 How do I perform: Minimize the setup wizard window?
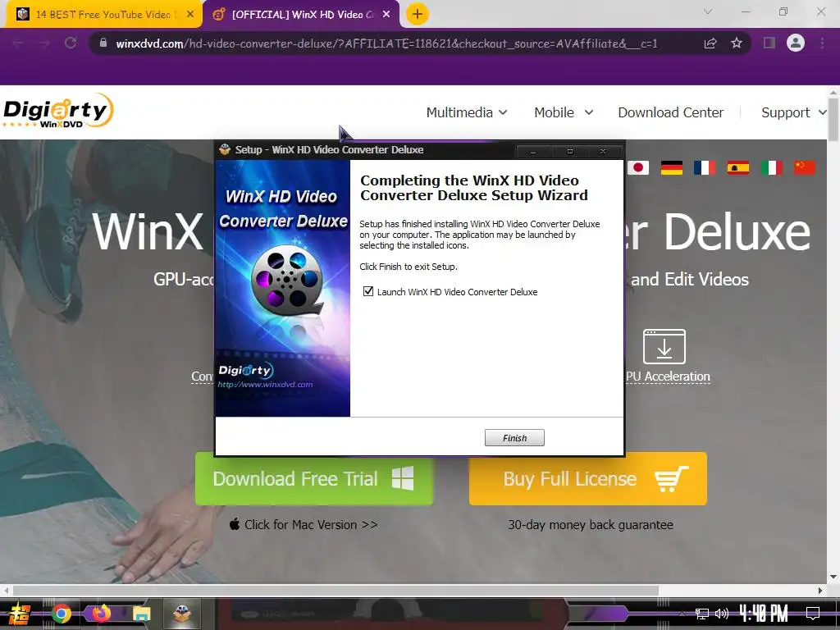[532, 152]
